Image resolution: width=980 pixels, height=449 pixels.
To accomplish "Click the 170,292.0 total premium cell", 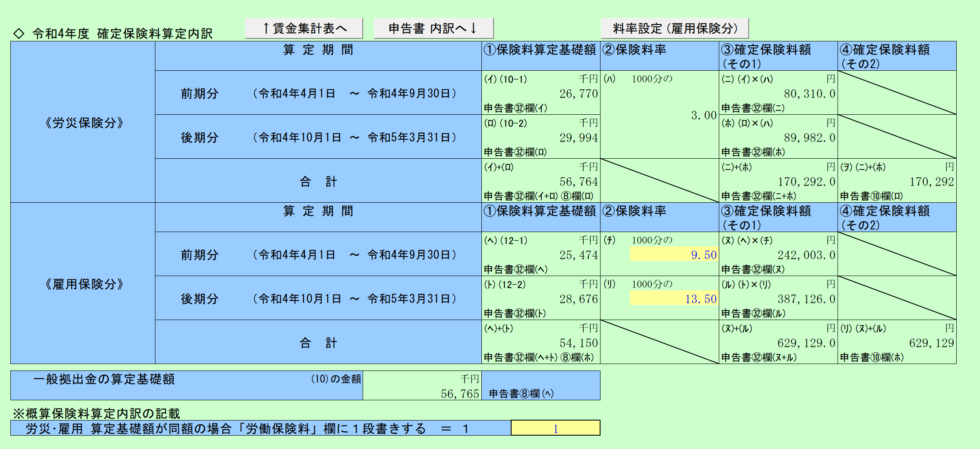I will coord(806,182).
